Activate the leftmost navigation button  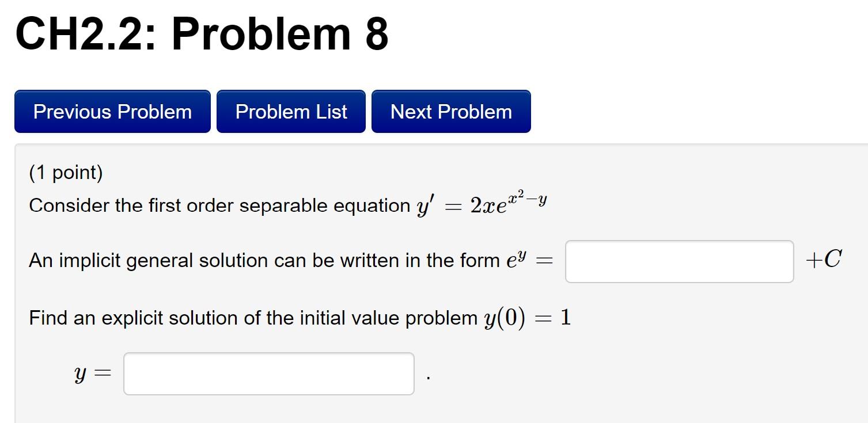112,111
